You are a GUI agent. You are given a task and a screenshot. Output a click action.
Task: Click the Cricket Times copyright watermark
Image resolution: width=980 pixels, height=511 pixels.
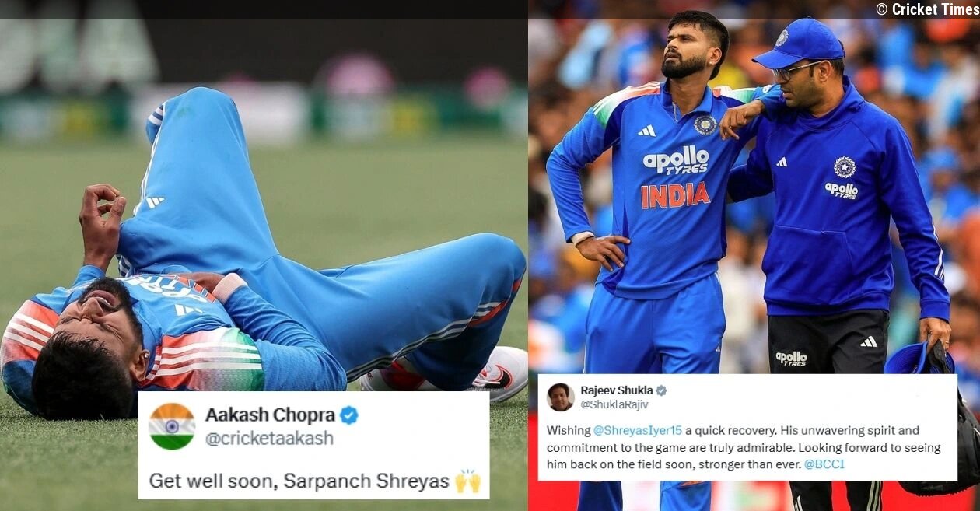coord(926,9)
